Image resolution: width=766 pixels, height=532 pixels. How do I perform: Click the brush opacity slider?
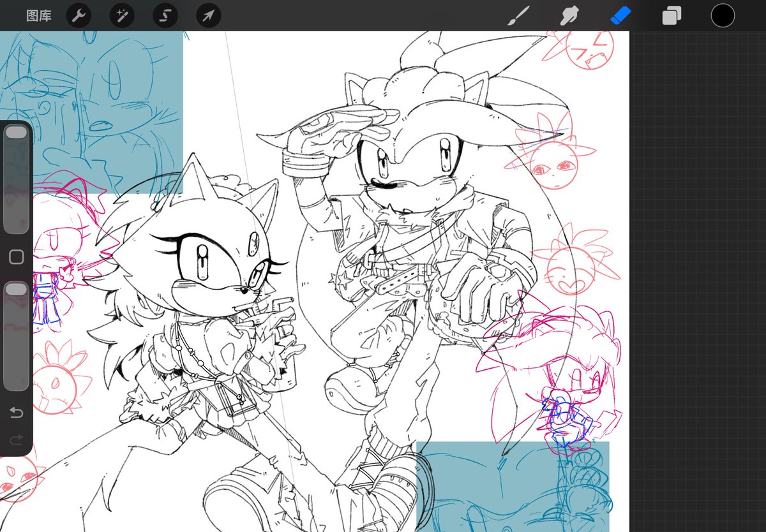(16, 336)
